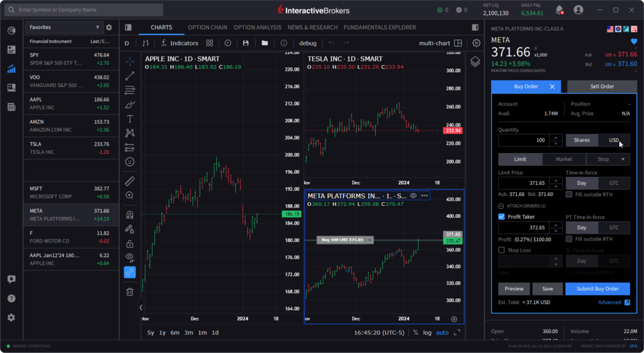Enable the Stop Loss checkbox

501,250
